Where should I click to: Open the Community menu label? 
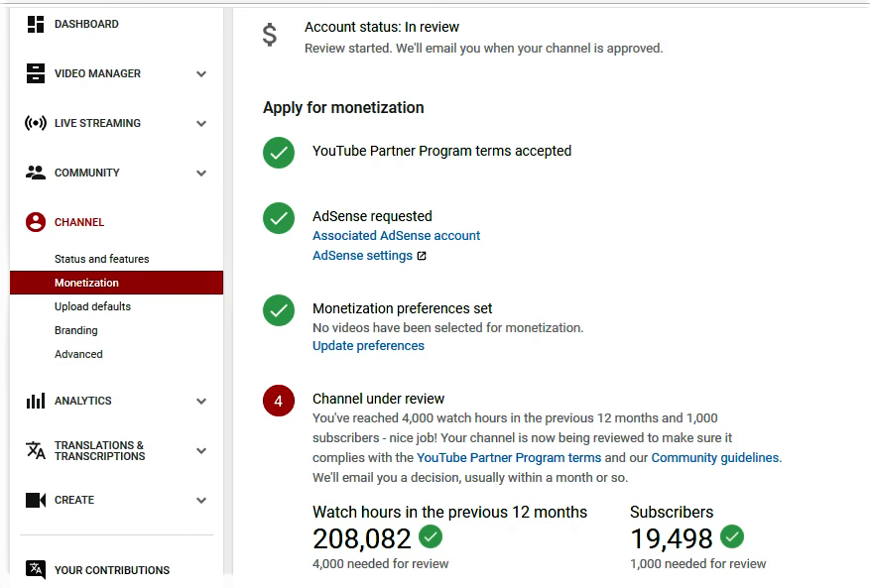87,173
